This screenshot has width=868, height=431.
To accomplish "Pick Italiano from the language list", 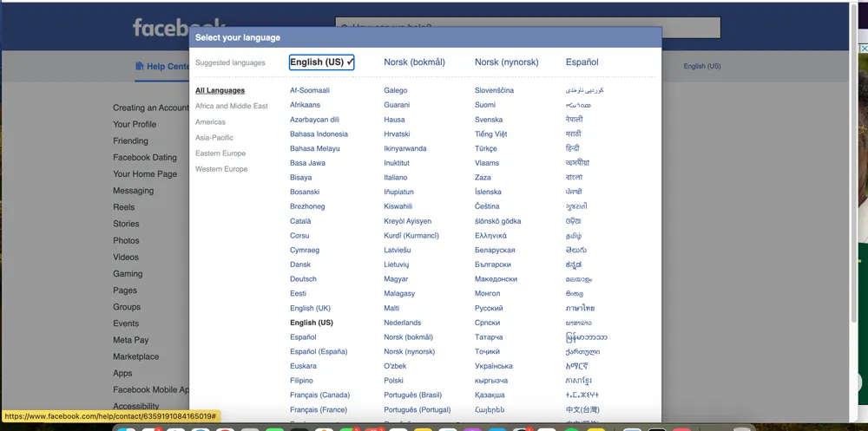I will click(395, 178).
